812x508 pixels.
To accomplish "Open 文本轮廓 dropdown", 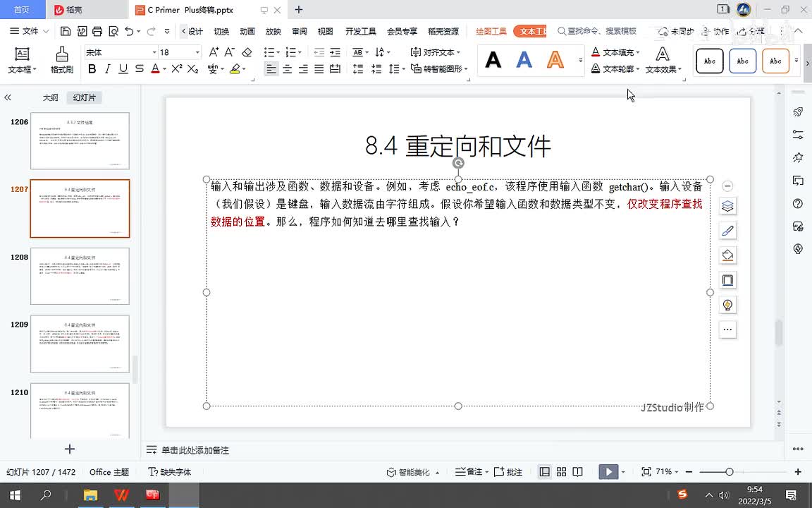I will (615, 68).
